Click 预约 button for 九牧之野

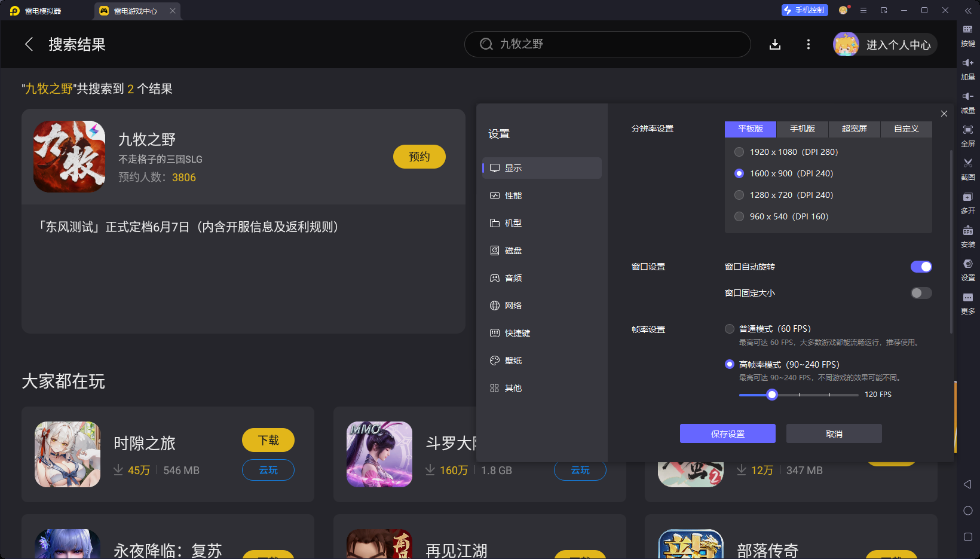[x=419, y=157]
